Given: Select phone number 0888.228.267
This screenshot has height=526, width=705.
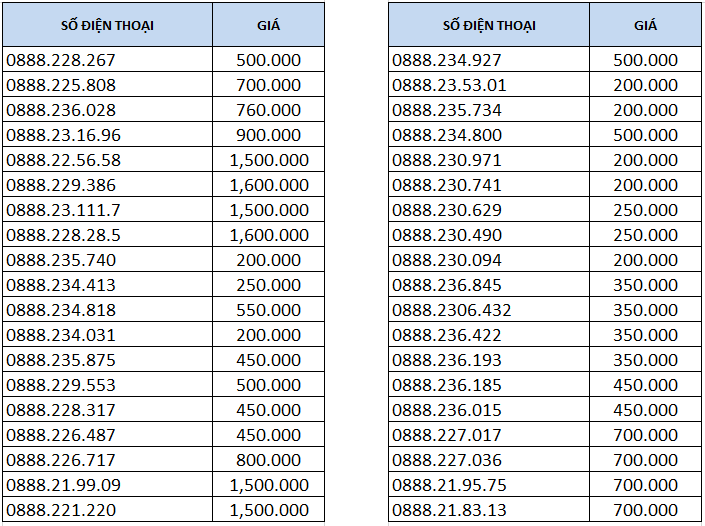Looking at the screenshot, I should click(x=61, y=60).
